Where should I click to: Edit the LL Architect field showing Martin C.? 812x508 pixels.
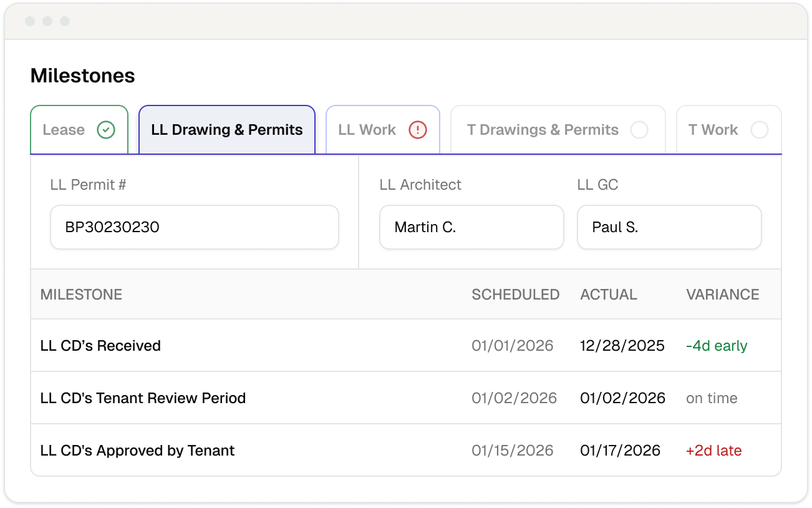coord(471,227)
